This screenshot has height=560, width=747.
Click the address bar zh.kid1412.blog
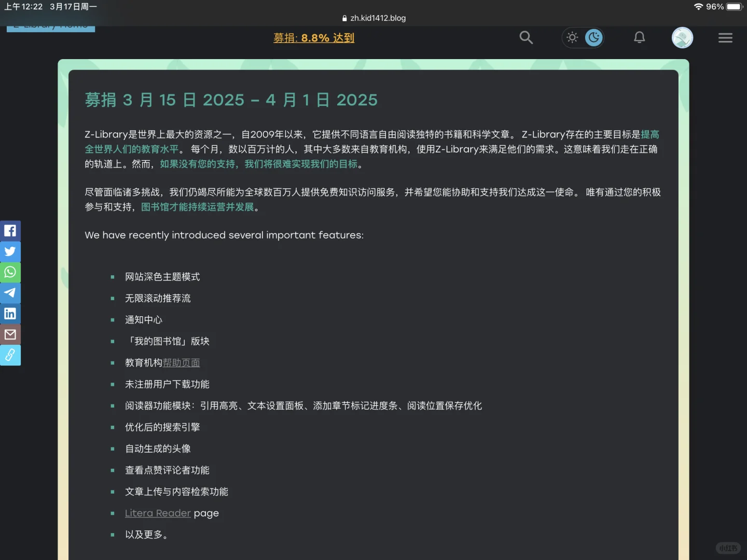click(x=374, y=18)
